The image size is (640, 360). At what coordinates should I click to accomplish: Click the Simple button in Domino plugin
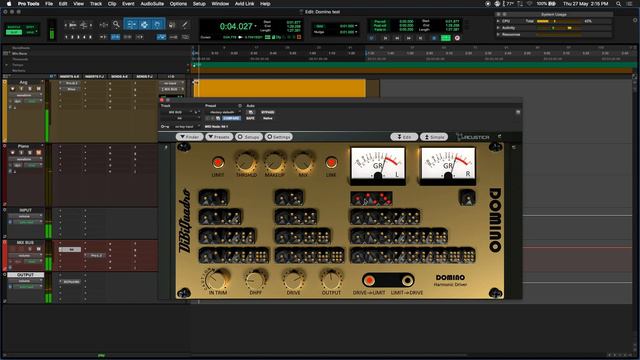[434, 137]
